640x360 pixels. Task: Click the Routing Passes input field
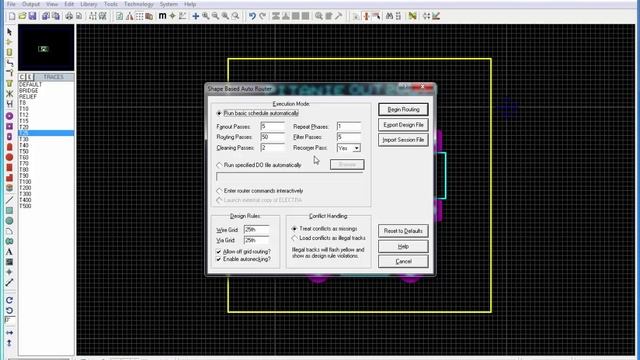pyautogui.click(x=272, y=137)
